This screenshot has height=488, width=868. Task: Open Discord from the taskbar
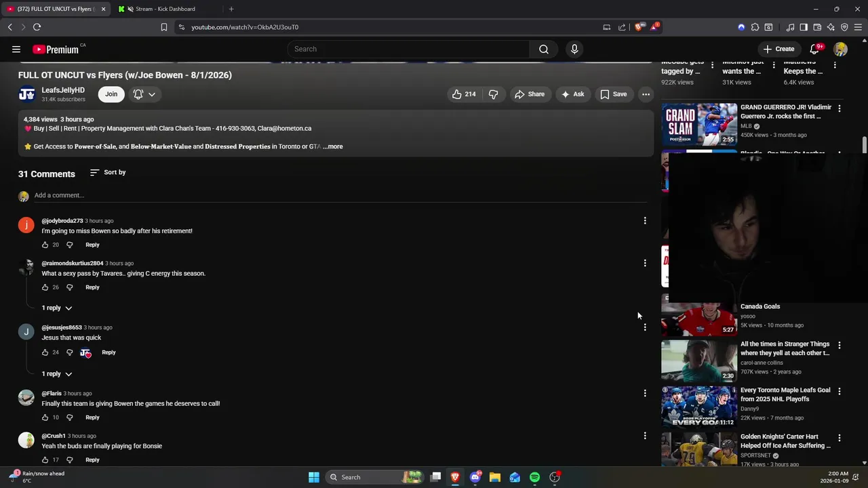[x=475, y=477]
